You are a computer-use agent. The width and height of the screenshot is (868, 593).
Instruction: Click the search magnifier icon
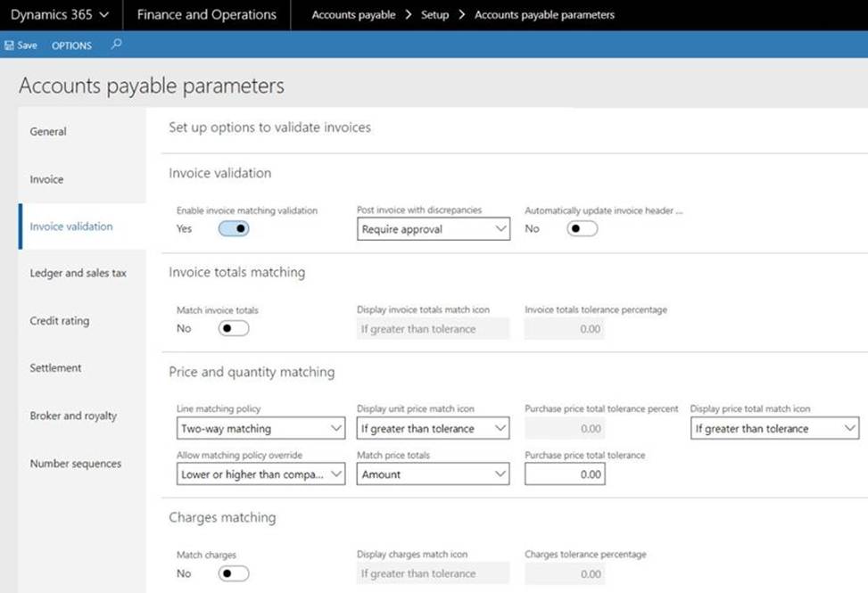(116, 45)
